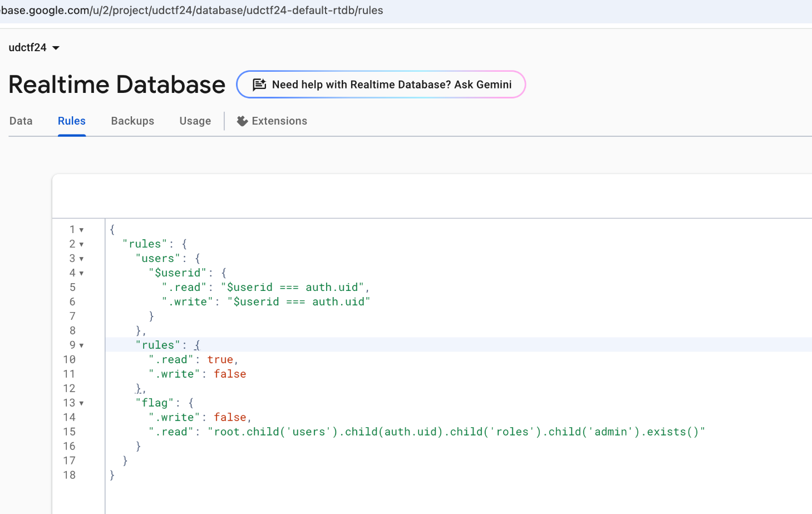Click the "$userid === auth.uid" write rule on line 6
Image resolution: width=812 pixels, height=514 pixels.
click(x=299, y=302)
